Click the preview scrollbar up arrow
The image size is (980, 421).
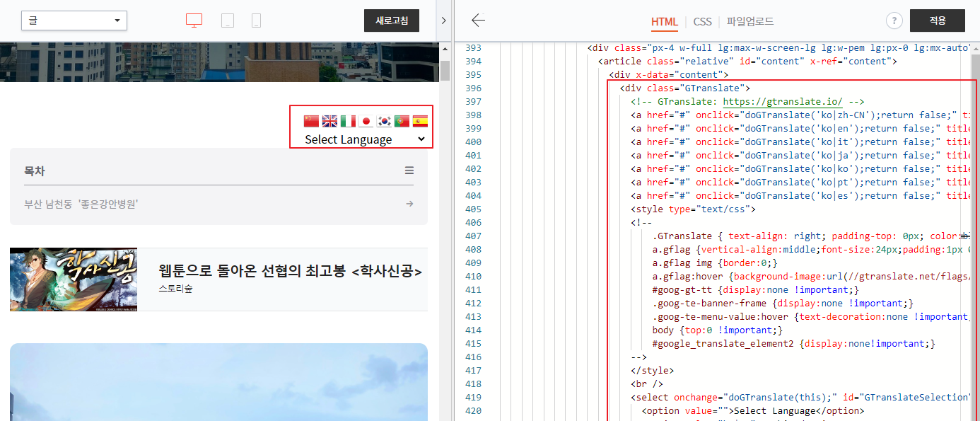coord(445,49)
